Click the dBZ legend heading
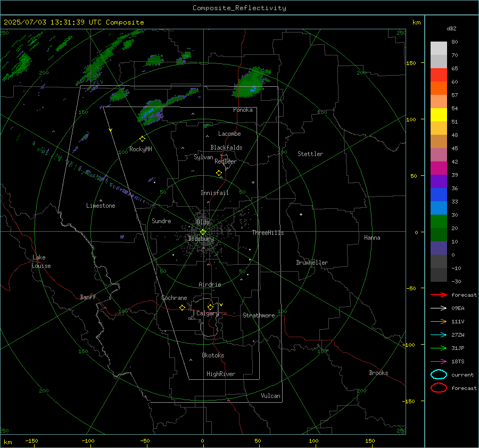 pyautogui.click(x=451, y=28)
